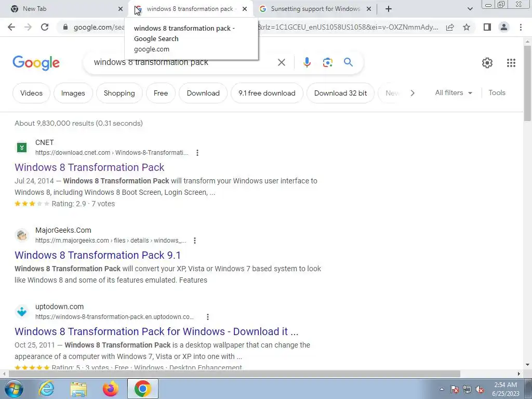Open the tab search dropdown arrow
Viewport: 532px width, 399px height.
pyautogui.click(x=470, y=9)
